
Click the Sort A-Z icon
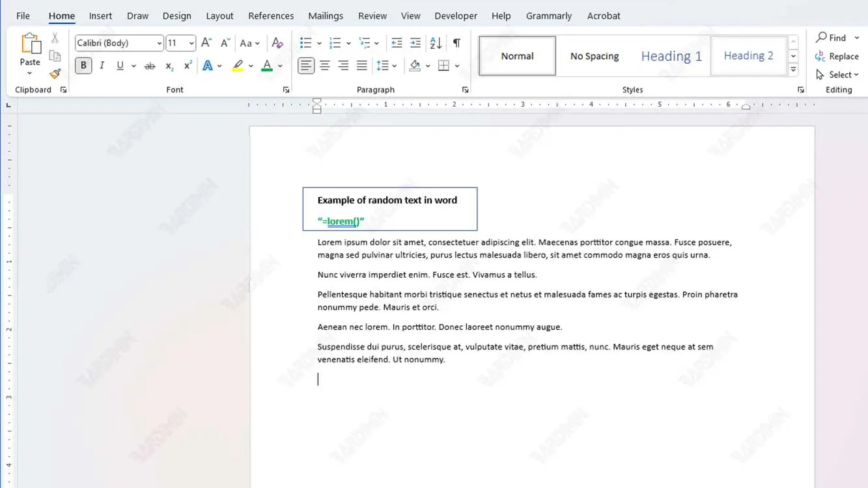436,43
